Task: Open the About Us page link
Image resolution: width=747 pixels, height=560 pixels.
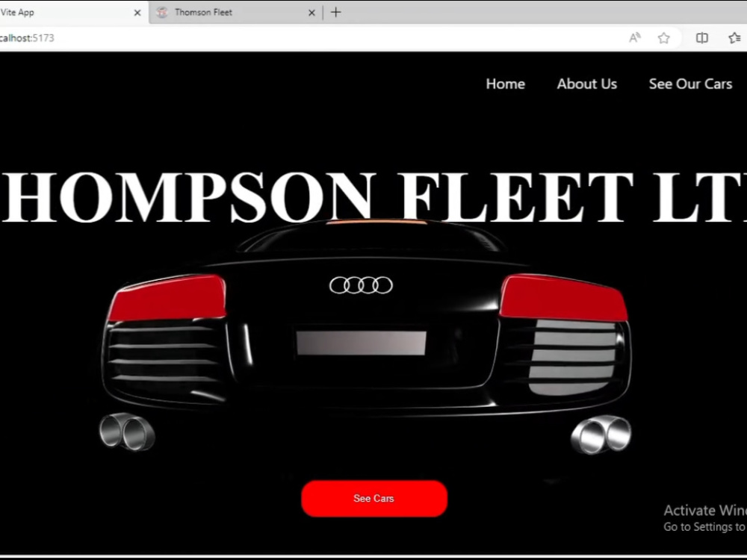Action: (587, 84)
